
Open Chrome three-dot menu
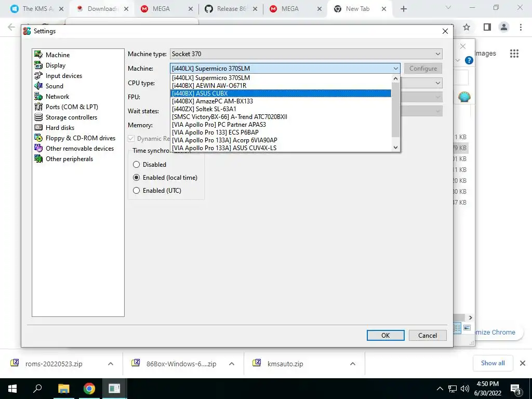pyautogui.click(x=521, y=27)
